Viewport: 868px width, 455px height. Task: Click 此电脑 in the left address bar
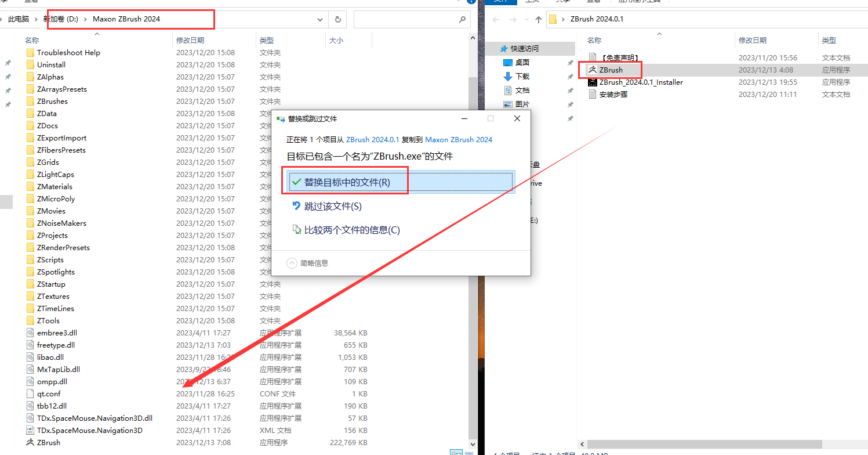click(19, 19)
